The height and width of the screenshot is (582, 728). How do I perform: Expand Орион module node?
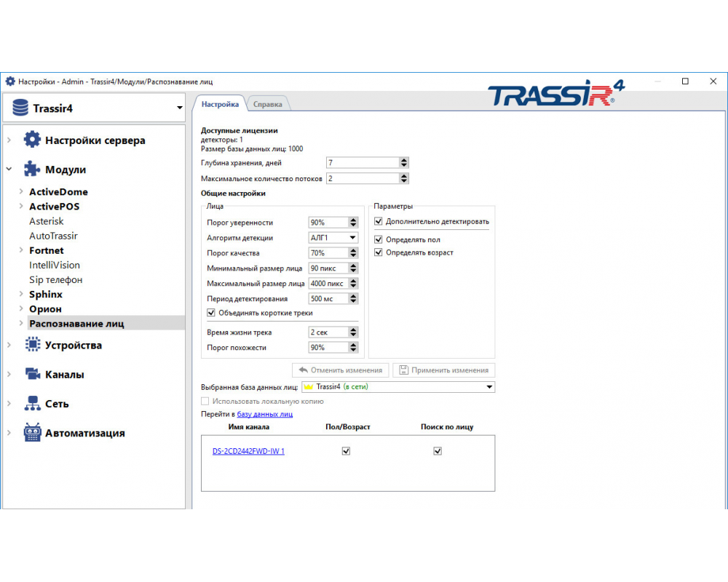tap(21, 308)
